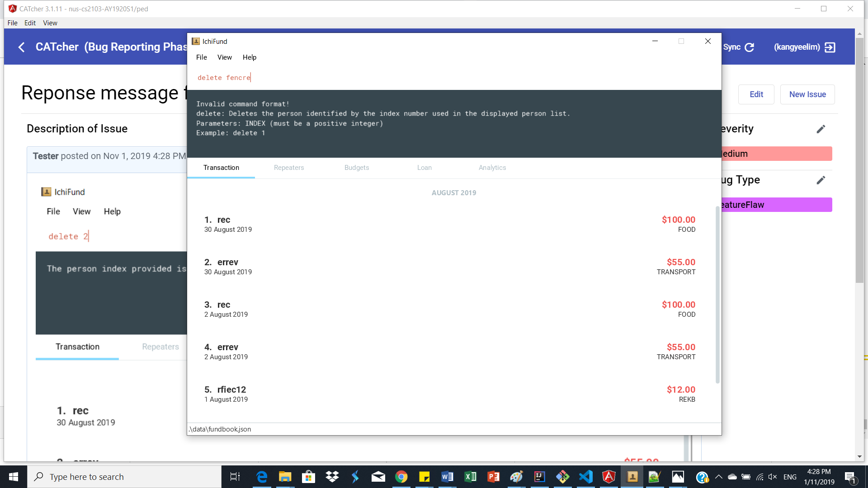868x488 pixels.
Task: Click the Edit button in CATcher
Action: coord(756,94)
